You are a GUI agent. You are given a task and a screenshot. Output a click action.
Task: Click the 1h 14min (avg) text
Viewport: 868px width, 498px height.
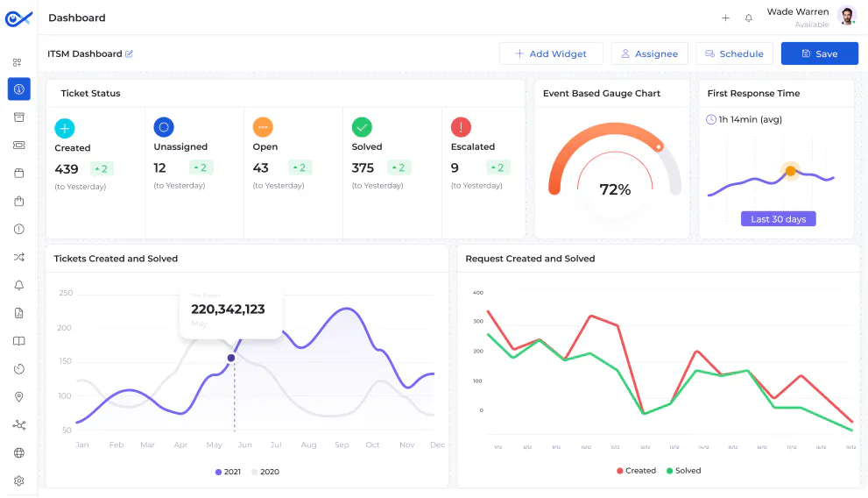(750, 119)
